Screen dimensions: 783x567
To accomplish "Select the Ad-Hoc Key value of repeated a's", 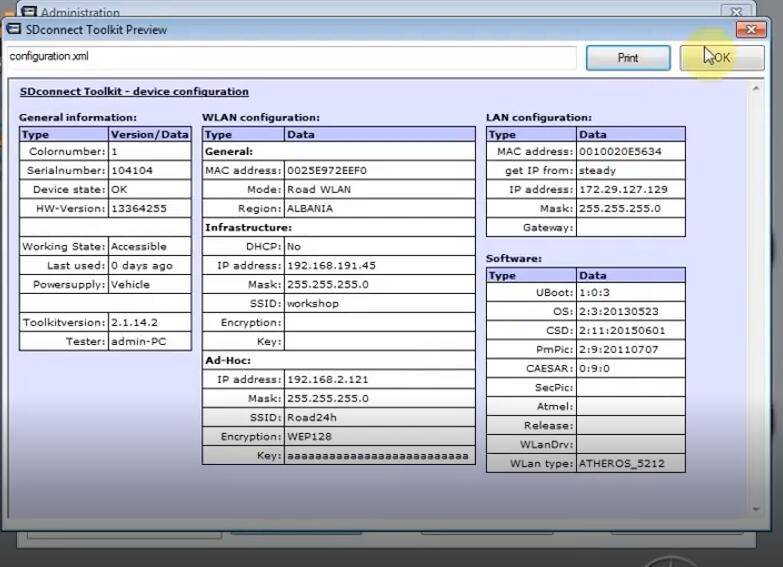I will point(378,456).
